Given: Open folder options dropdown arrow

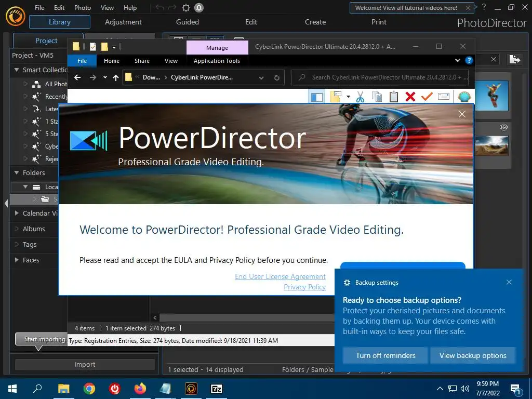Looking at the screenshot, I should pos(348,97).
